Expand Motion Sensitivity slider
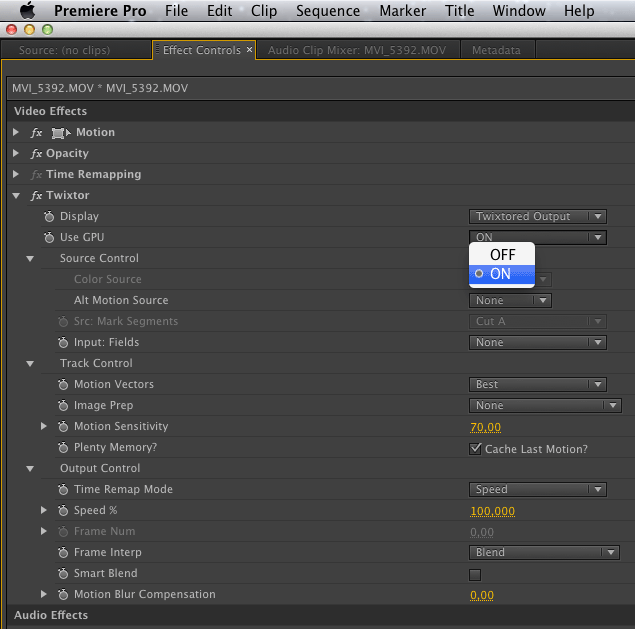The height and width of the screenshot is (629, 635). 44,426
